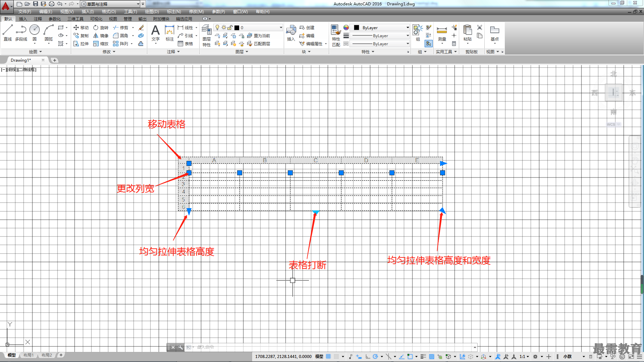Expand the 修改 panel
The image size is (644, 362).
(x=109, y=52)
